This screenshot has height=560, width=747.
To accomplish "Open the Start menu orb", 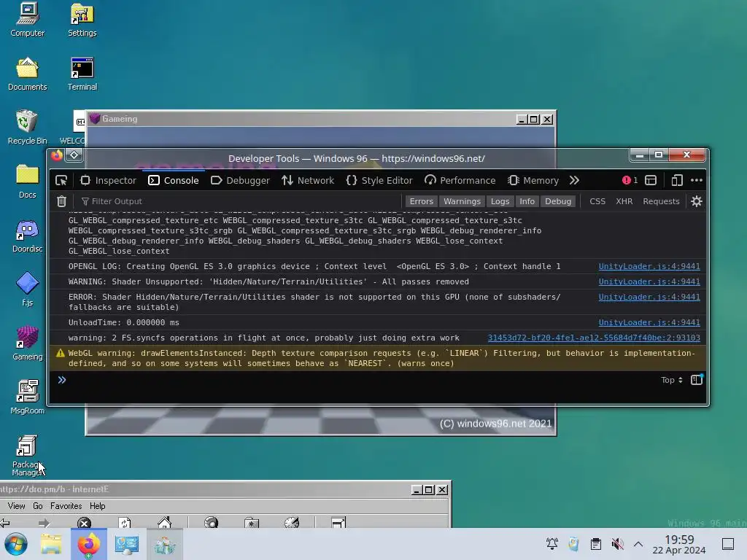I will (16, 544).
